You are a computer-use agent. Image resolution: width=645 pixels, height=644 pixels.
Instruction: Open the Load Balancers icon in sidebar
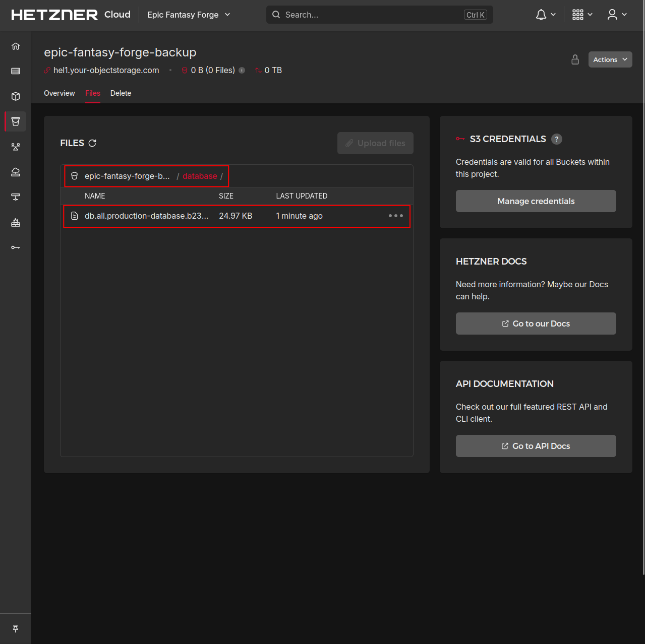click(x=16, y=147)
